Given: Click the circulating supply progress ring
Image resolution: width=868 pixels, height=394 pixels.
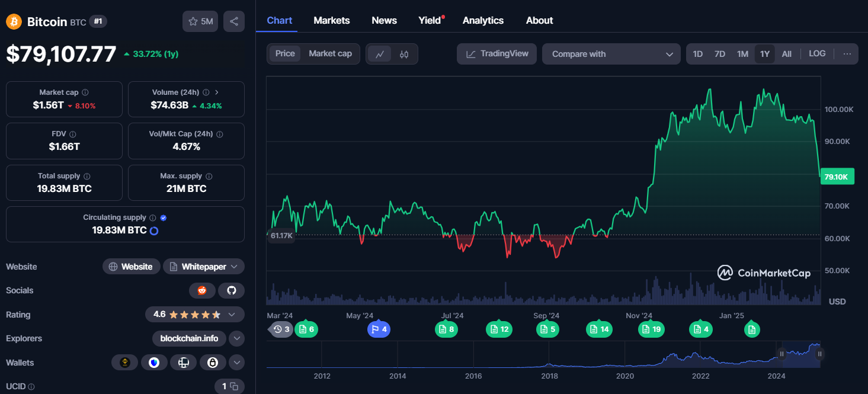Looking at the screenshot, I should pyautogui.click(x=154, y=230).
